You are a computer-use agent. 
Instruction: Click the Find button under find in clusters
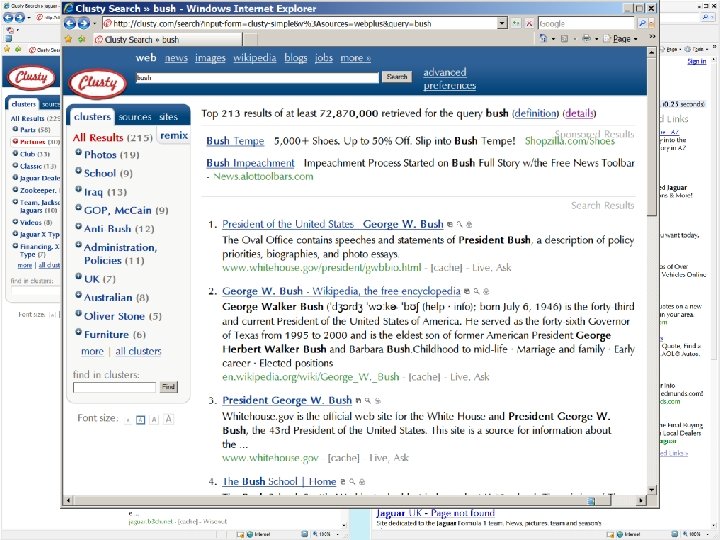tap(169, 387)
